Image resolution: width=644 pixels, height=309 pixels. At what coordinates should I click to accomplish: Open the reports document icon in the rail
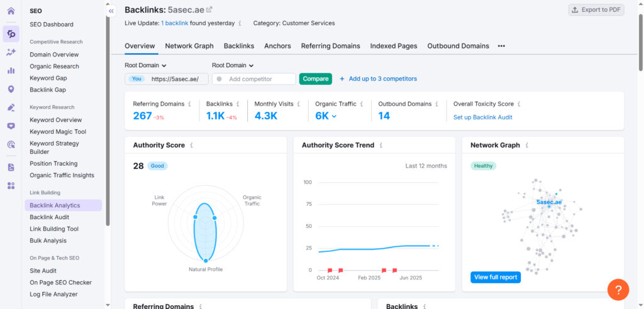pyautogui.click(x=11, y=167)
